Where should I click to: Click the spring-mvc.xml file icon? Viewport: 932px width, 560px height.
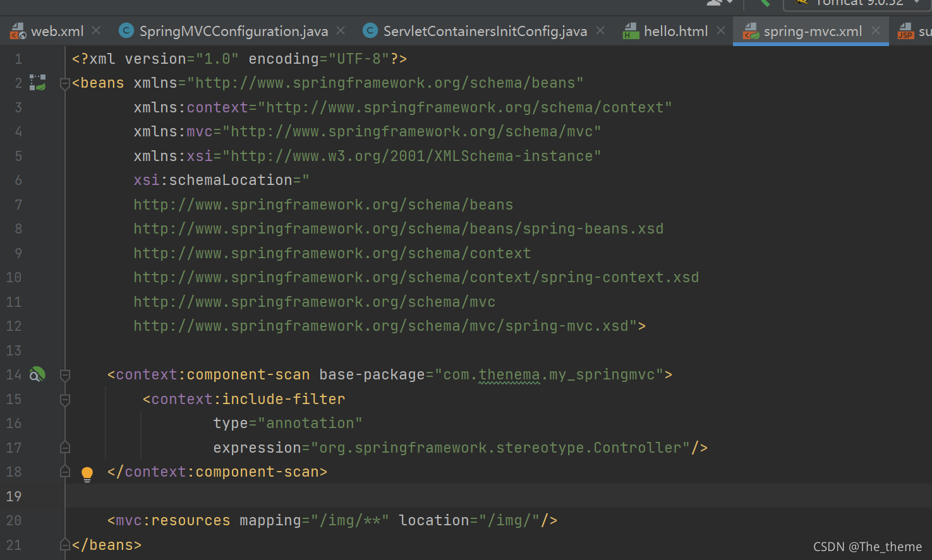point(751,31)
